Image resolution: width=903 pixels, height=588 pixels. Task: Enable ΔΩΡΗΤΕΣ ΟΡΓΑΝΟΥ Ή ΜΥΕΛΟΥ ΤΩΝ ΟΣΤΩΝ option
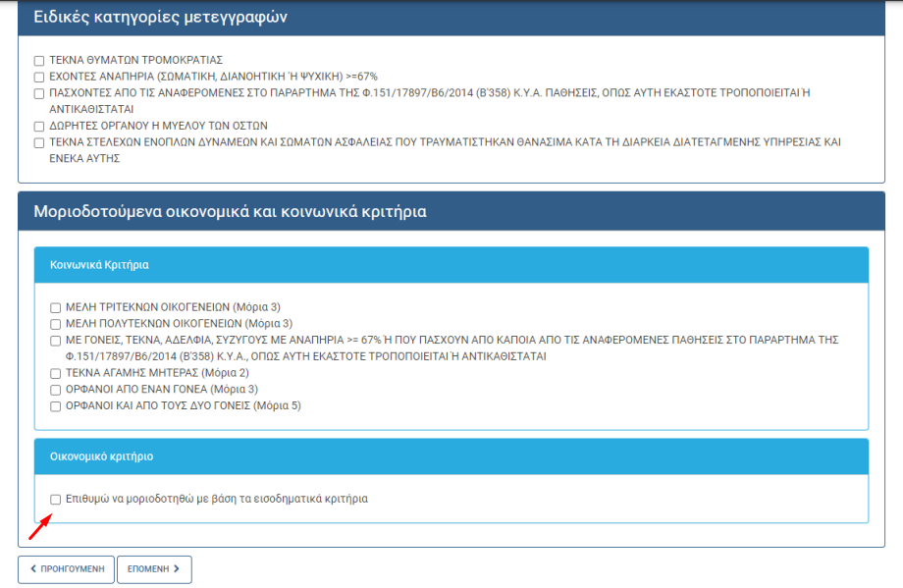[x=39, y=127]
